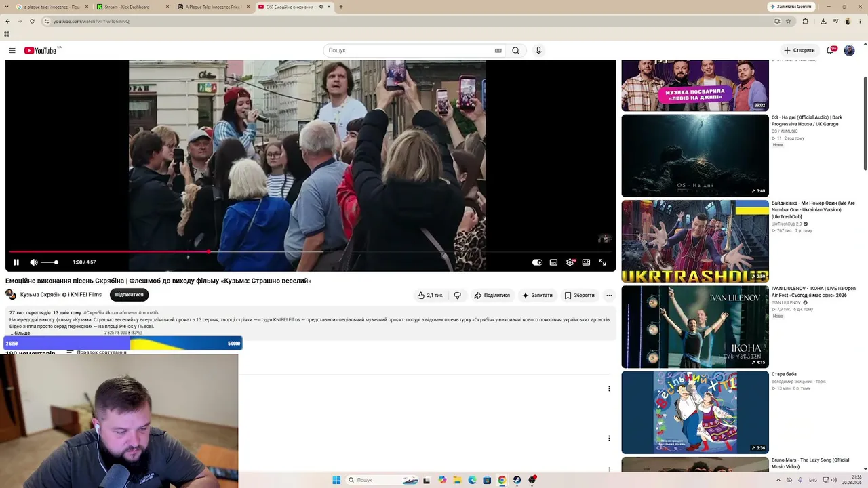Open the browser extensions puzzle icon
The image size is (868, 488).
[806, 21]
